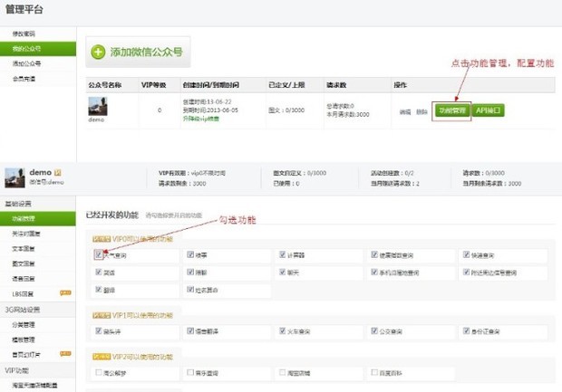Click the VIP2 gold tag icon
This screenshot has height=392, width=562.
pos(102,357)
